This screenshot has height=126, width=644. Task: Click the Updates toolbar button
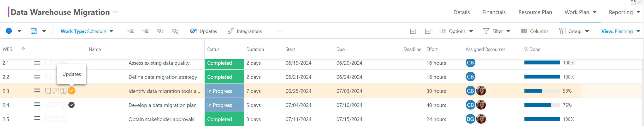[204, 31]
